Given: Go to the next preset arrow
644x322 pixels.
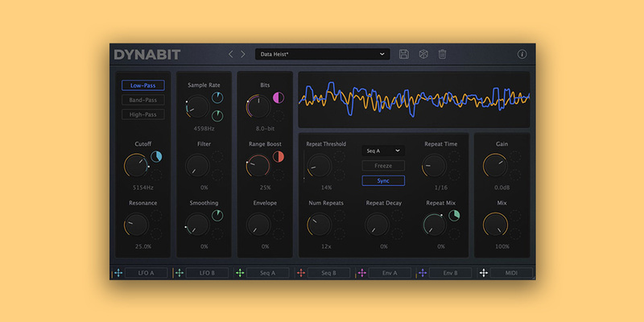Looking at the screenshot, I should [243, 54].
